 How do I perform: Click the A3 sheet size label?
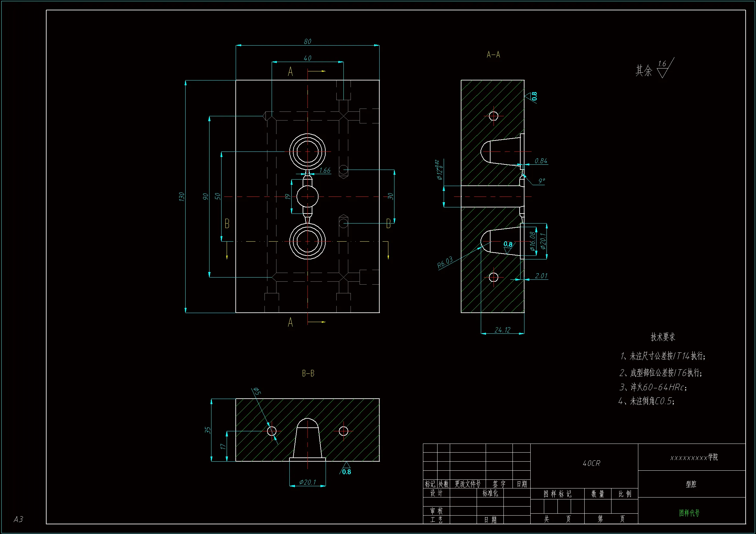coord(18,519)
